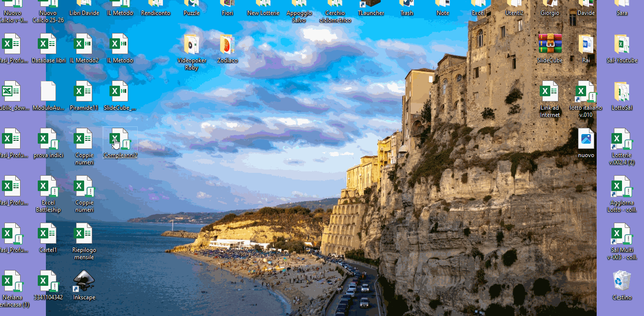644x316 pixels.
Task: Click the Appoggio Salvo folder label
Action: click(x=299, y=16)
